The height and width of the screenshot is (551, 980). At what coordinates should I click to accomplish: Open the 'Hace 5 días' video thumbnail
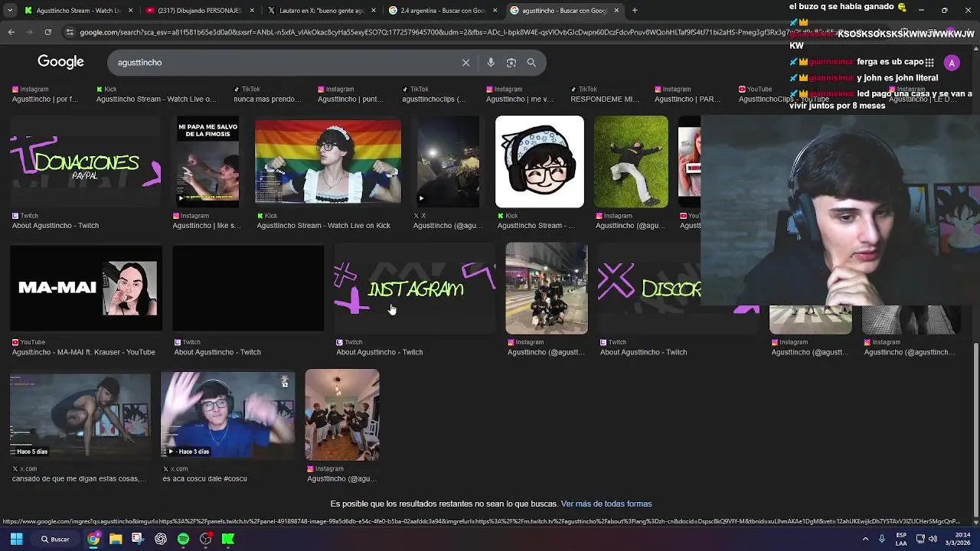pyautogui.click(x=80, y=416)
